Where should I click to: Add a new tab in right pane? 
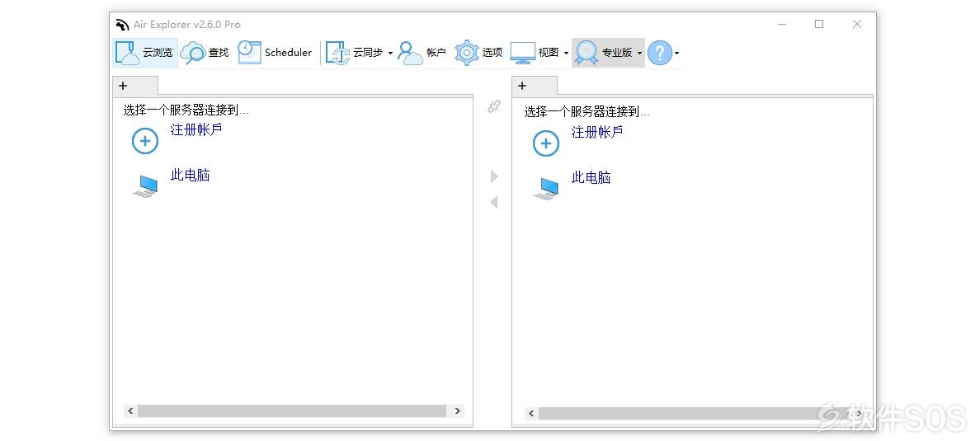point(522,86)
